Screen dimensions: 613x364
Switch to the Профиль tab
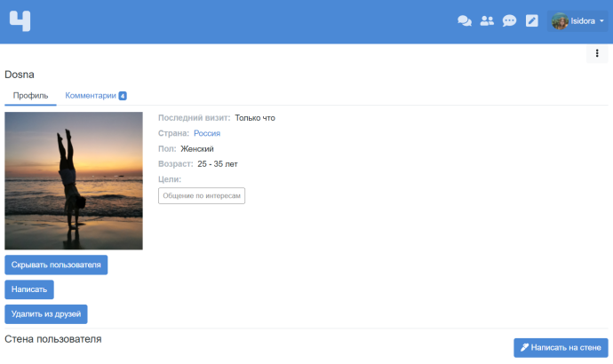(29, 95)
